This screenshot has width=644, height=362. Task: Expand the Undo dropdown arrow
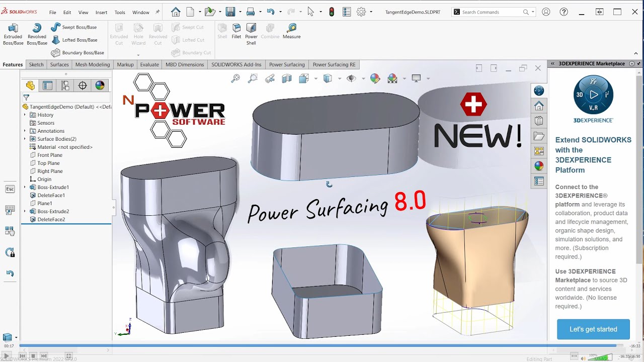coord(280,12)
